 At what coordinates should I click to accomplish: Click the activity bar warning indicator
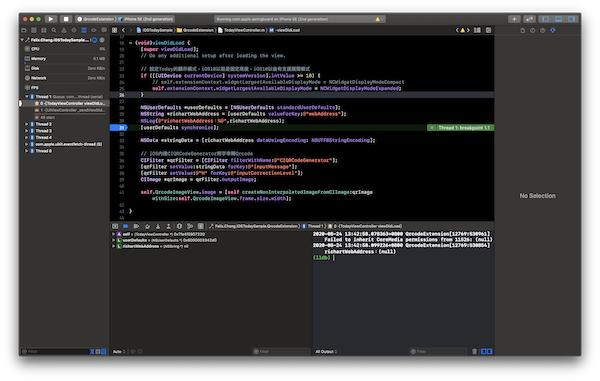click(x=378, y=19)
